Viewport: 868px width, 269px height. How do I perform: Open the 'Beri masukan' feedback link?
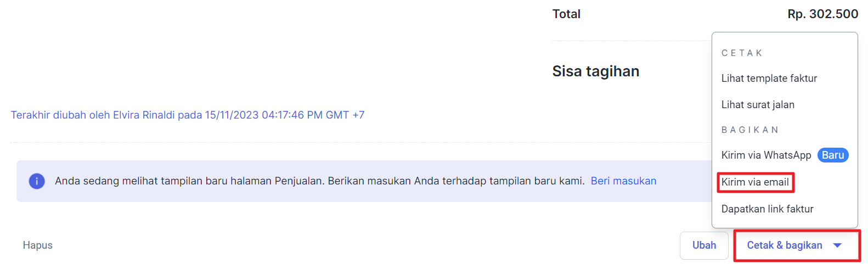pos(623,181)
